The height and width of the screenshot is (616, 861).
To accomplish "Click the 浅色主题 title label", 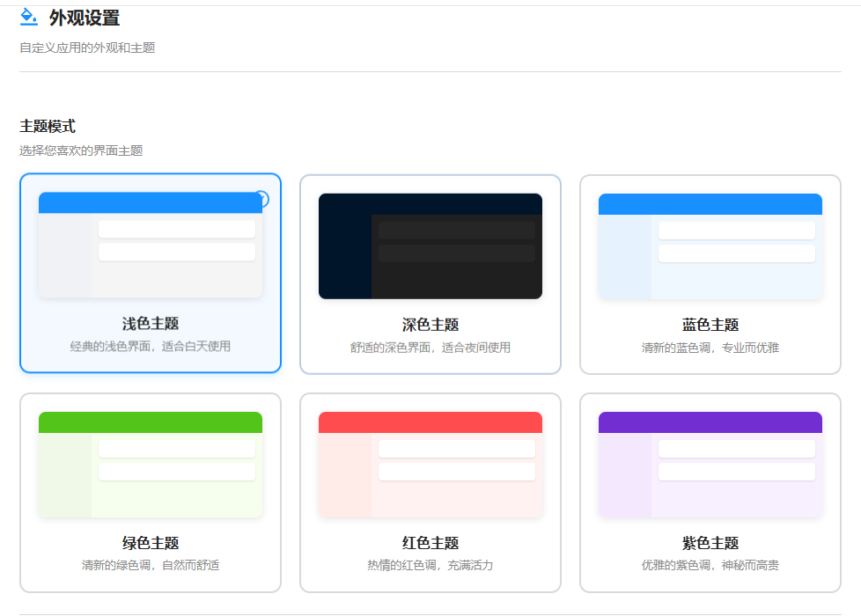I will click(151, 323).
